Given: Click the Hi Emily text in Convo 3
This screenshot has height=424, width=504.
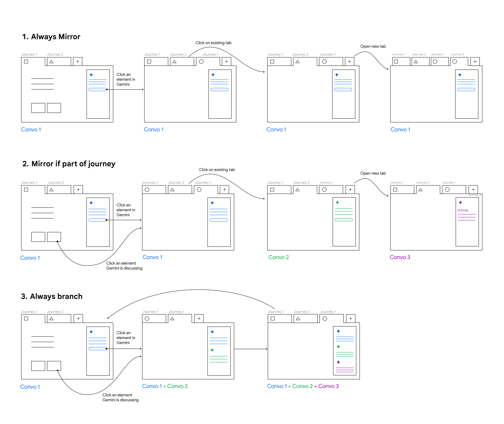Looking at the screenshot, I should tap(463, 210).
